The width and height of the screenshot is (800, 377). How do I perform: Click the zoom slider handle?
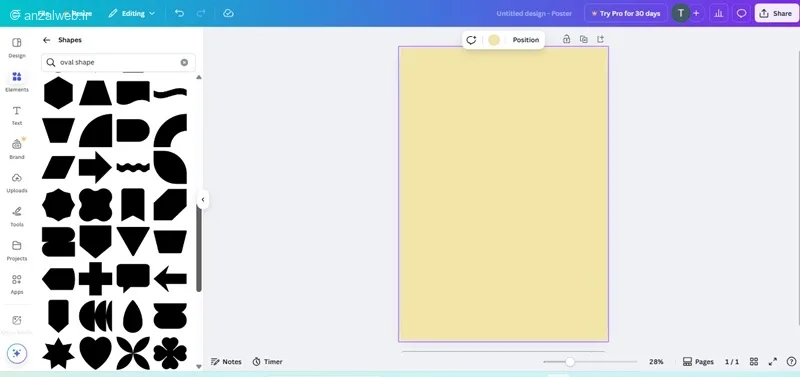click(x=570, y=362)
